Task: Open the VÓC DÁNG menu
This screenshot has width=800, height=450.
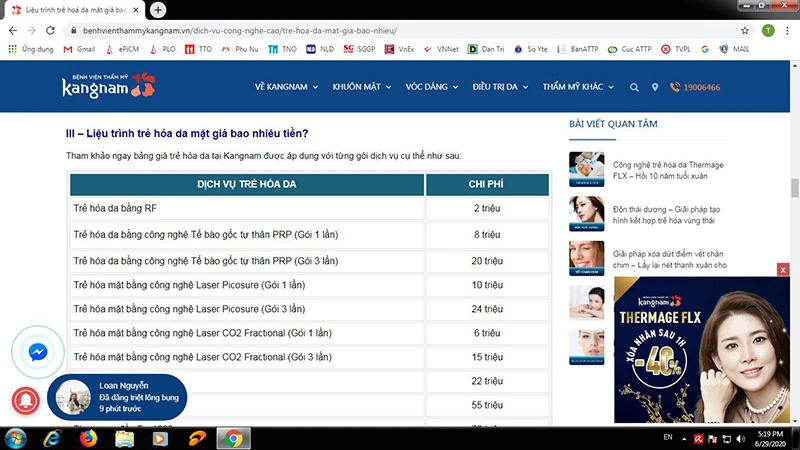Action: [x=430, y=87]
